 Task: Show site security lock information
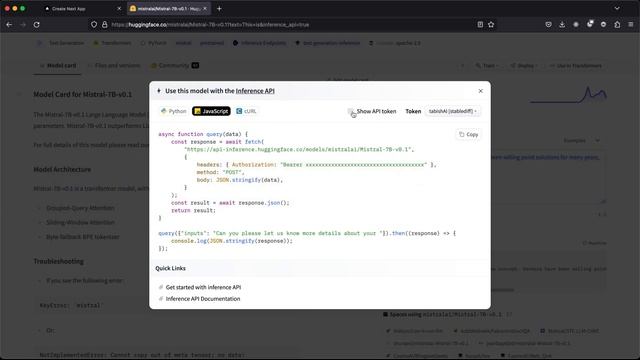point(104,24)
